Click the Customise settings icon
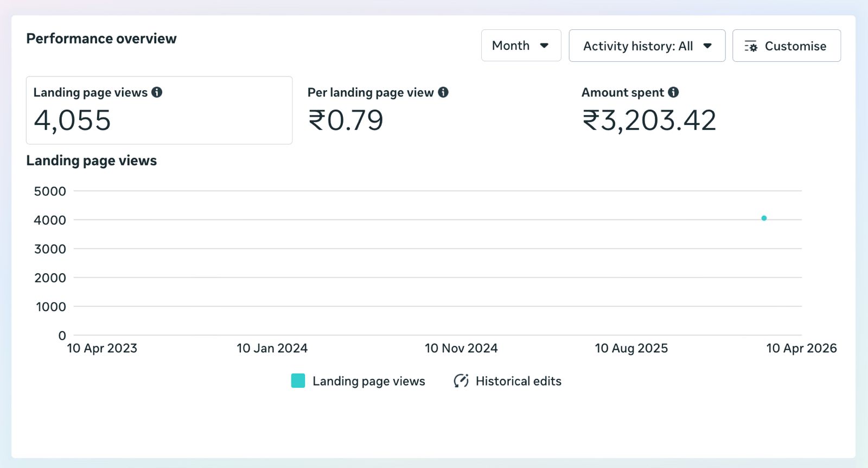This screenshot has width=868, height=468. 751,46
